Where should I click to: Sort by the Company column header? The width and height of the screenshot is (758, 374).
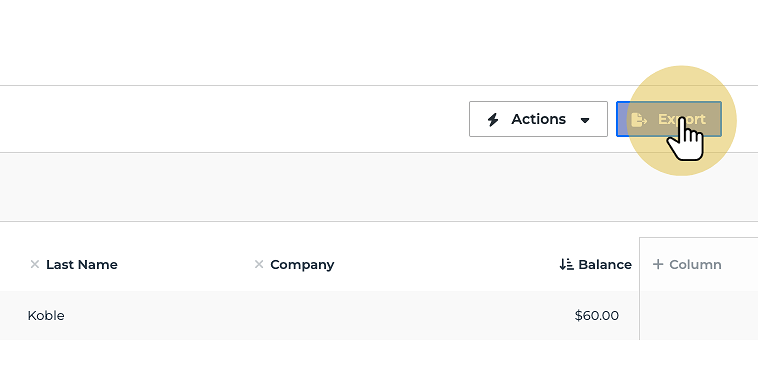pos(302,265)
